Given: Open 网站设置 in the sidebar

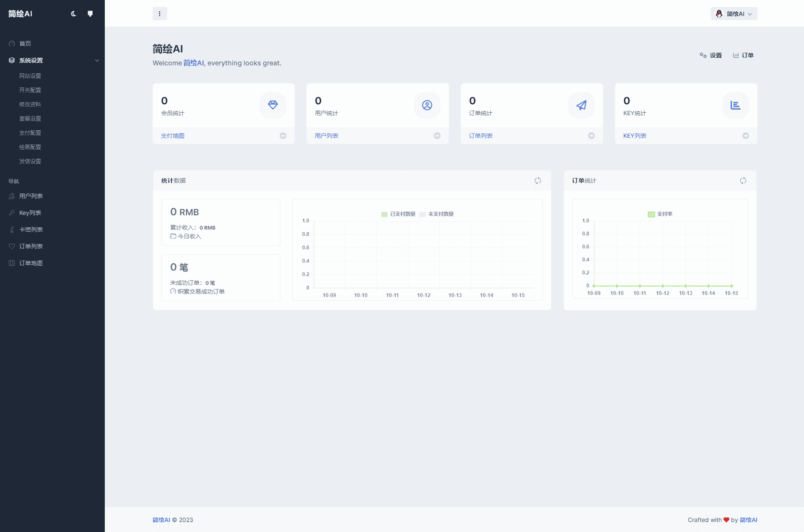Looking at the screenshot, I should 30,76.
